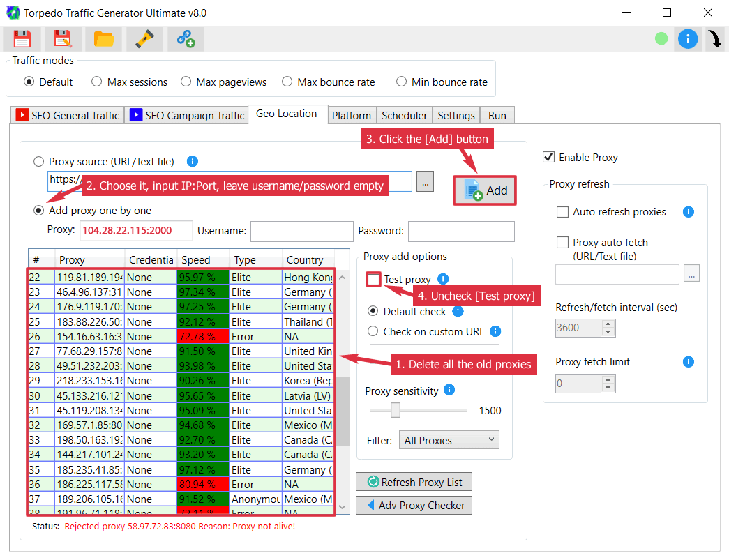Click the info icon next to Check on custom URL
This screenshot has height=560, width=729.
click(495, 331)
